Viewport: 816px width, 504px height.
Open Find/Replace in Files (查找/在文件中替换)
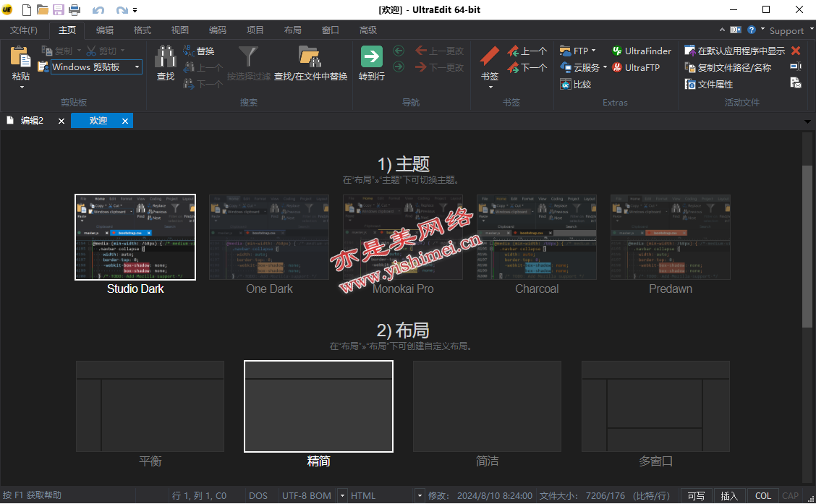310,64
